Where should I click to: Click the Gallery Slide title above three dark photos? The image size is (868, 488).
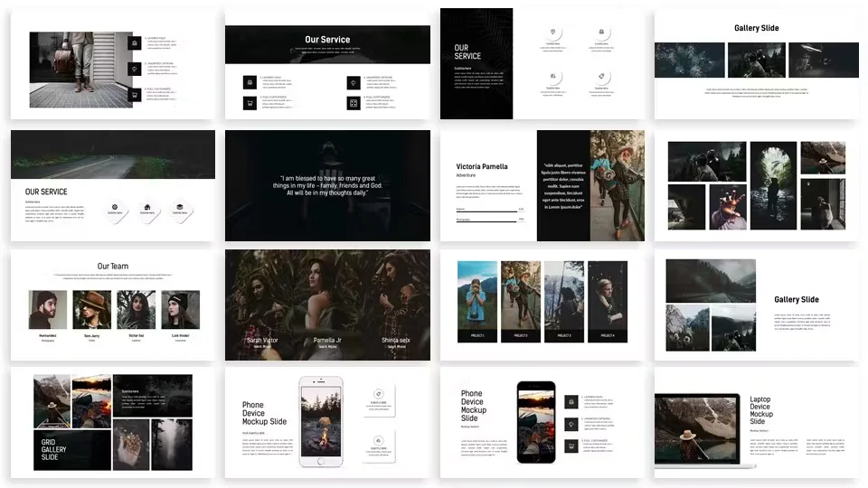tap(756, 28)
